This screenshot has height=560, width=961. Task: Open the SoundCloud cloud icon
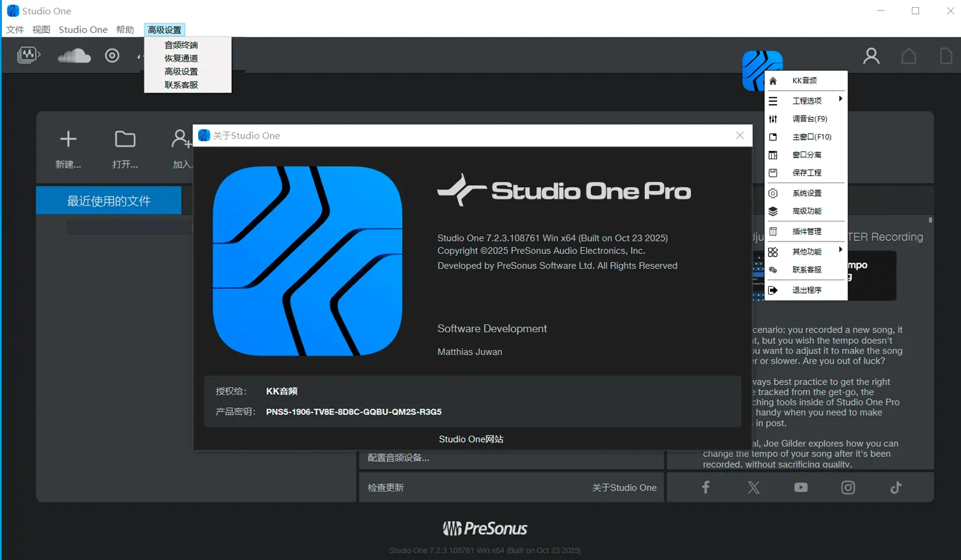(x=74, y=56)
